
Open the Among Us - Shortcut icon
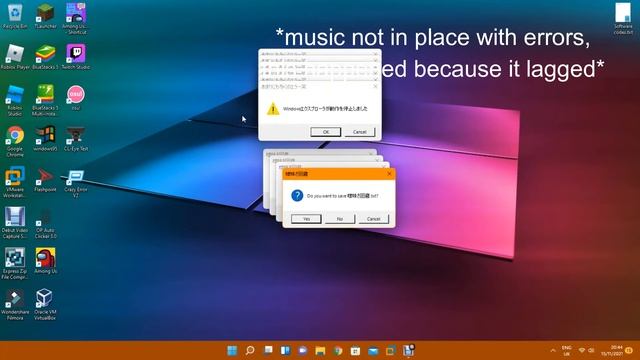tap(76, 19)
